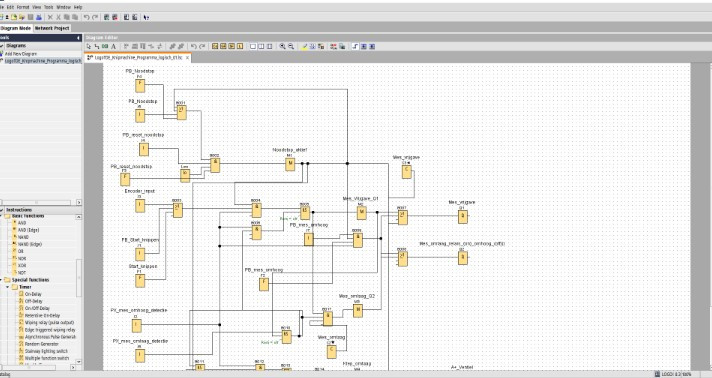The width and height of the screenshot is (712, 378).
Task: Undo using the main toolbar arrow
Action: tap(86, 17)
